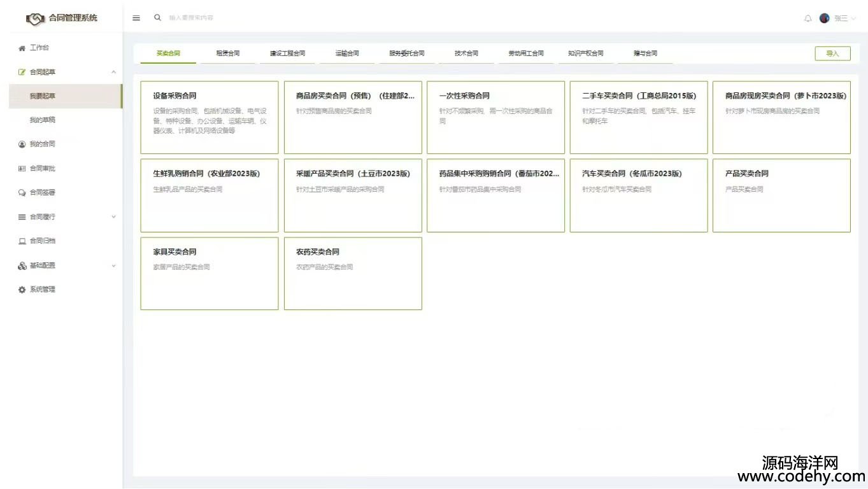Open the 药品集中采购购销合同 template card
The height and width of the screenshot is (489, 868).
click(495, 195)
